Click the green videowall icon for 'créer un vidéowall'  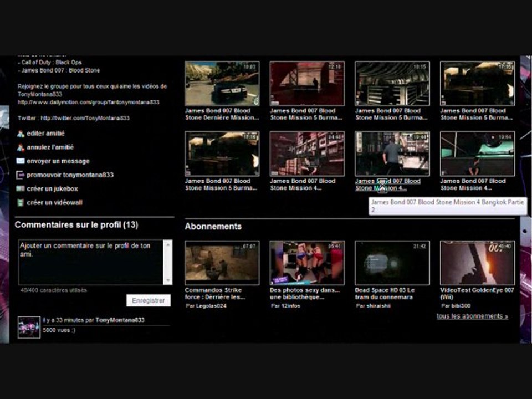point(21,203)
